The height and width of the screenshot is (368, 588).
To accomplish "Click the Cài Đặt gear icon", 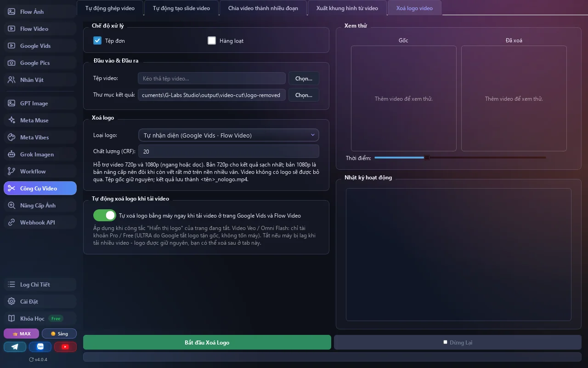I will (11, 302).
